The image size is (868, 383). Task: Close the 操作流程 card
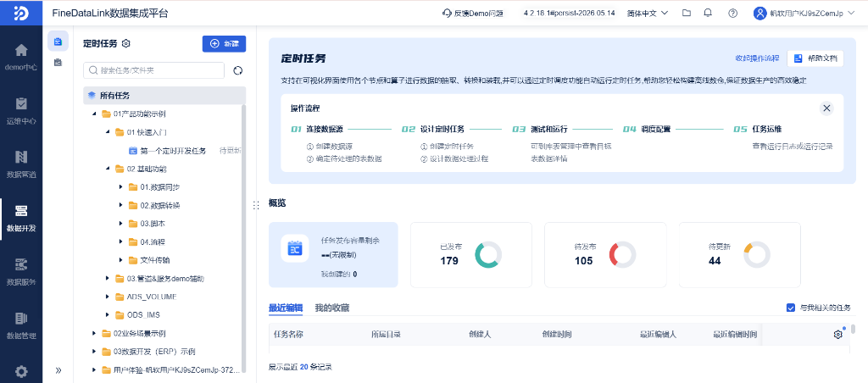tap(827, 108)
